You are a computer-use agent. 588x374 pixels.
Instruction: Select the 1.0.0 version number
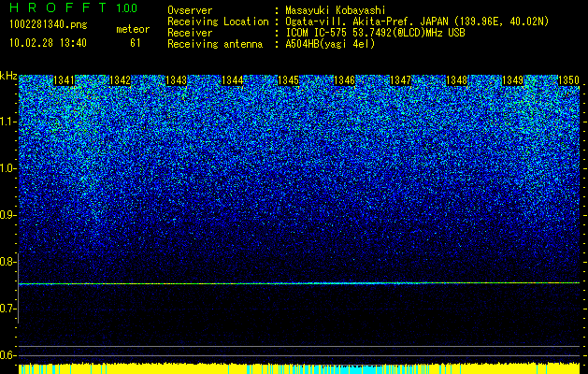click(127, 8)
